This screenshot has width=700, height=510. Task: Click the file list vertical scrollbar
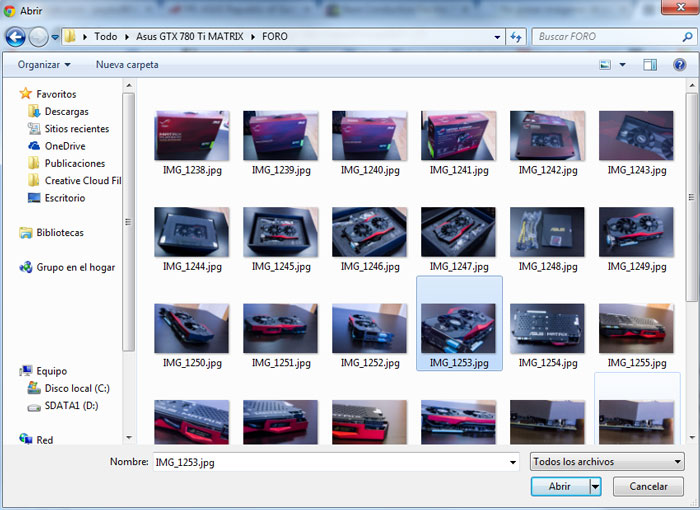pos(692,200)
